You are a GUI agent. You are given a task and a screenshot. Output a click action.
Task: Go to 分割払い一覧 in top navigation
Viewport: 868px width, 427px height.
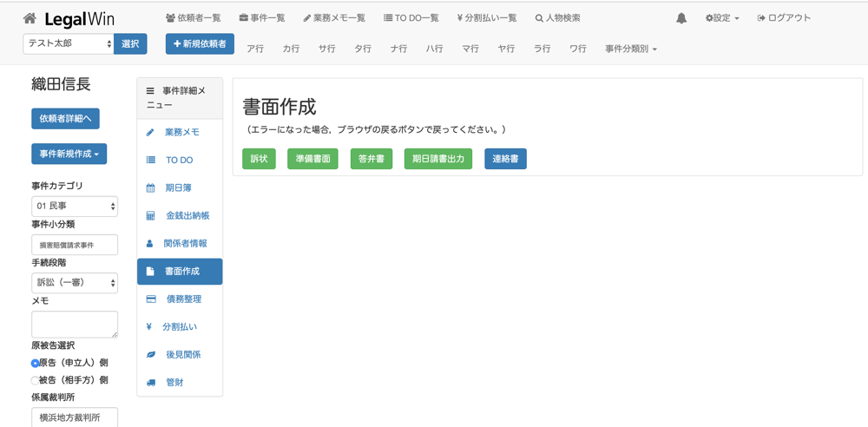486,18
